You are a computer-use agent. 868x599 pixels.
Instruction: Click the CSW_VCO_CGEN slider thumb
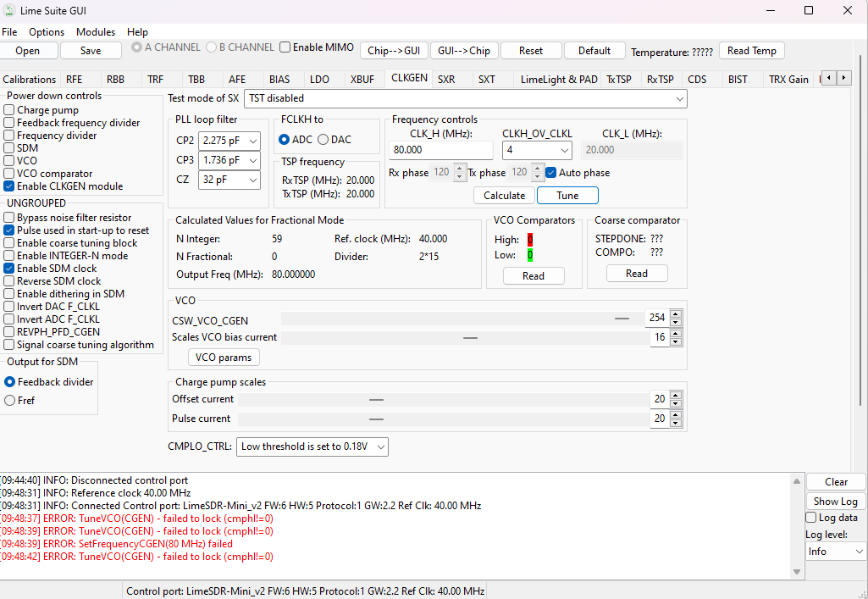[622, 319]
